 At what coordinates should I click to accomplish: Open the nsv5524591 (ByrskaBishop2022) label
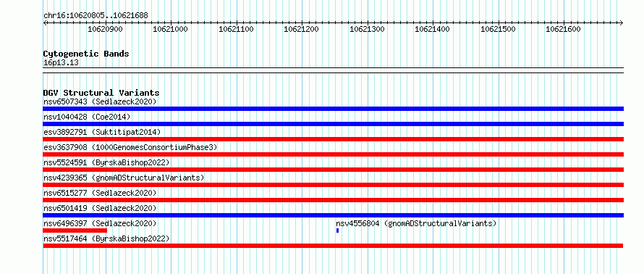click(106, 162)
